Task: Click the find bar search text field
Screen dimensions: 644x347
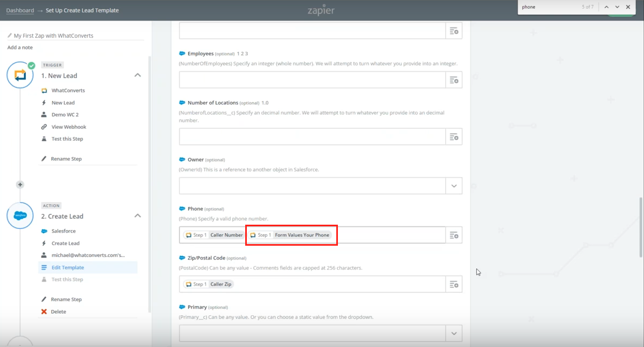Action: 549,7
